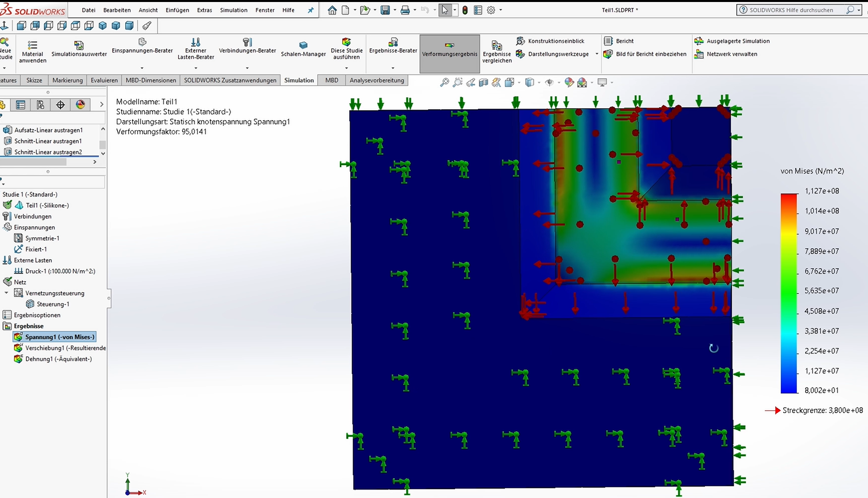The height and width of the screenshot is (498, 868).
Task: Click the von Mises color legend bar
Action: pos(789,293)
